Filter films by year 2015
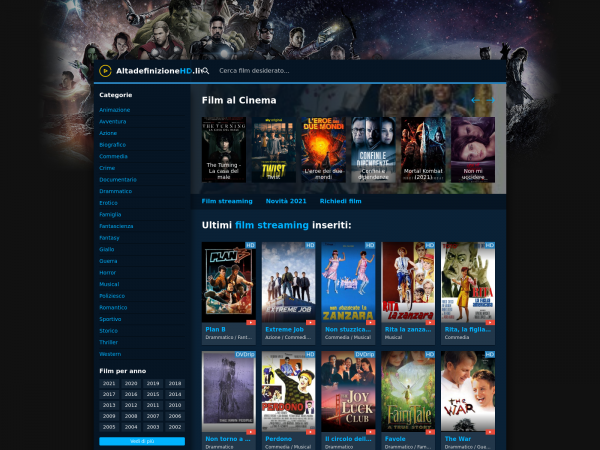 (153, 394)
